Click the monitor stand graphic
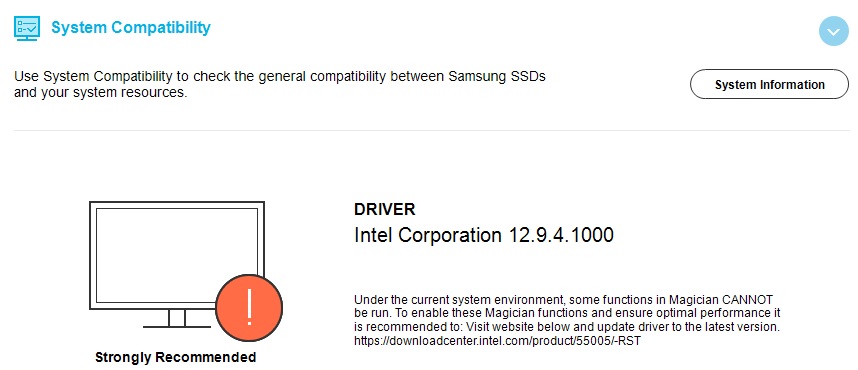Viewport: 858px width, 370px height. [177, 319]
